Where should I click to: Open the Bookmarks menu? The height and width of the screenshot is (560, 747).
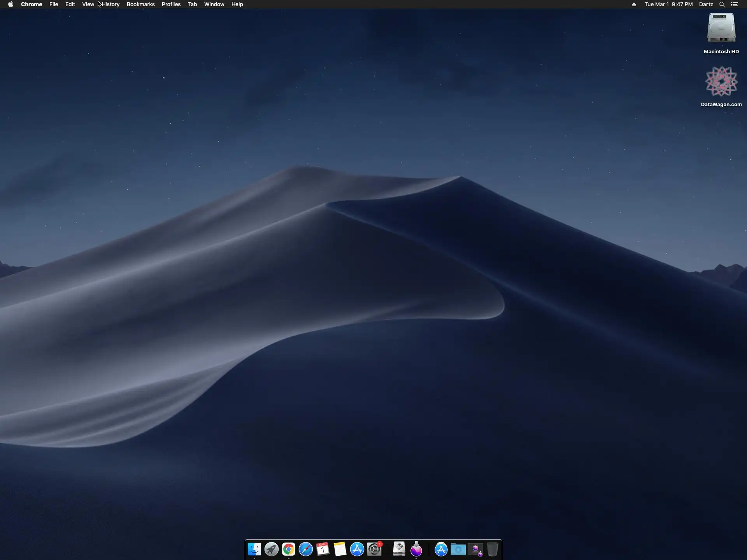click(x=140, y=4)
